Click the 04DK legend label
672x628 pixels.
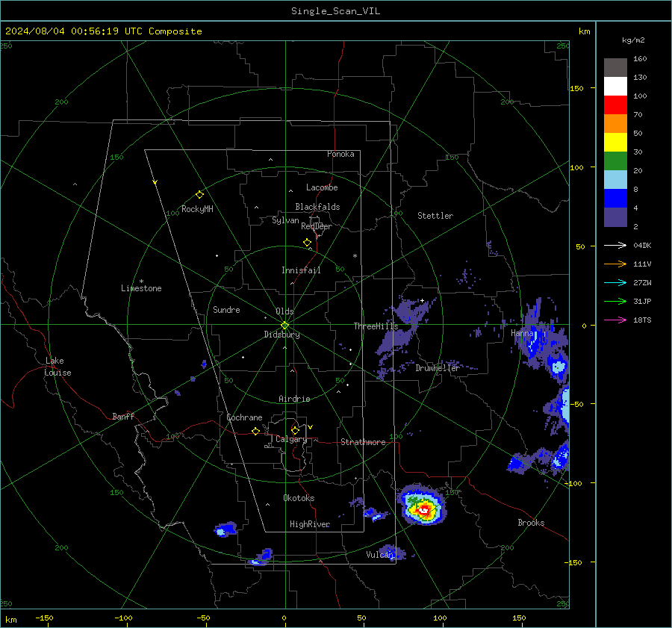tap(642, 245)
